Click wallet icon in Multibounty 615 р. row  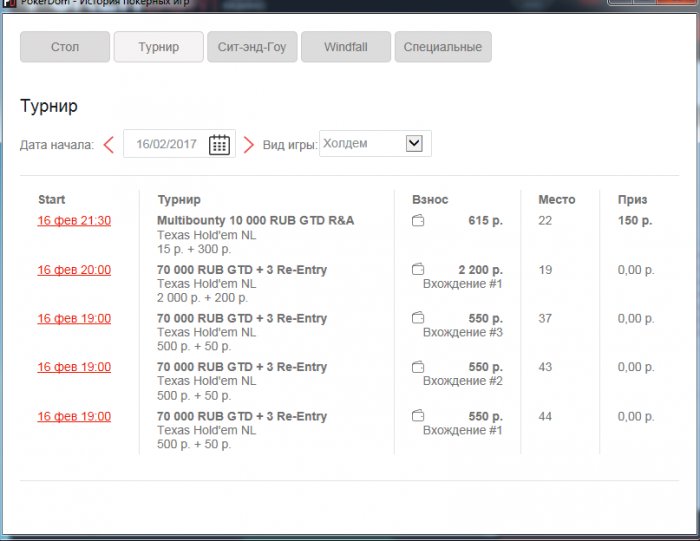[x=418, y=220]
